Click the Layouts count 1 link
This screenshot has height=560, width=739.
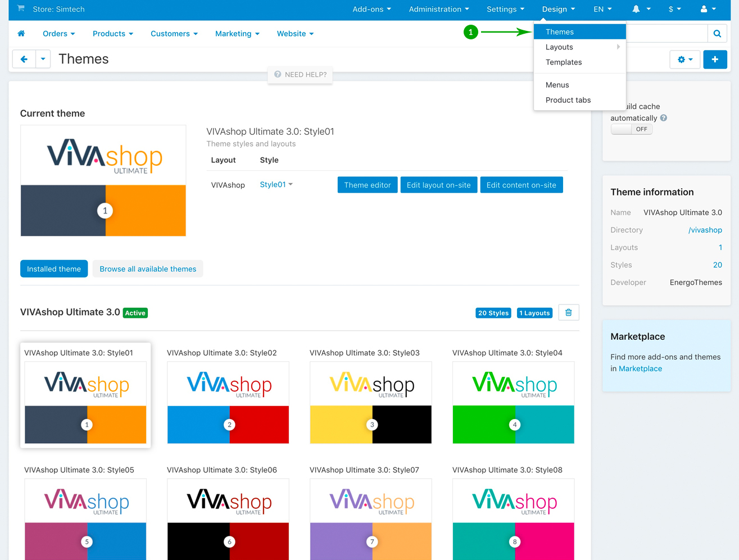point(720,247)
